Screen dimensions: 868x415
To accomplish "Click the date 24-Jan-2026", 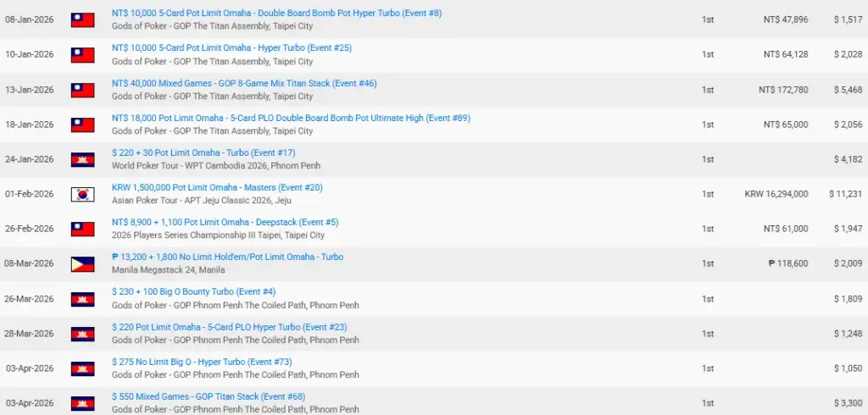I will point(30,159).
